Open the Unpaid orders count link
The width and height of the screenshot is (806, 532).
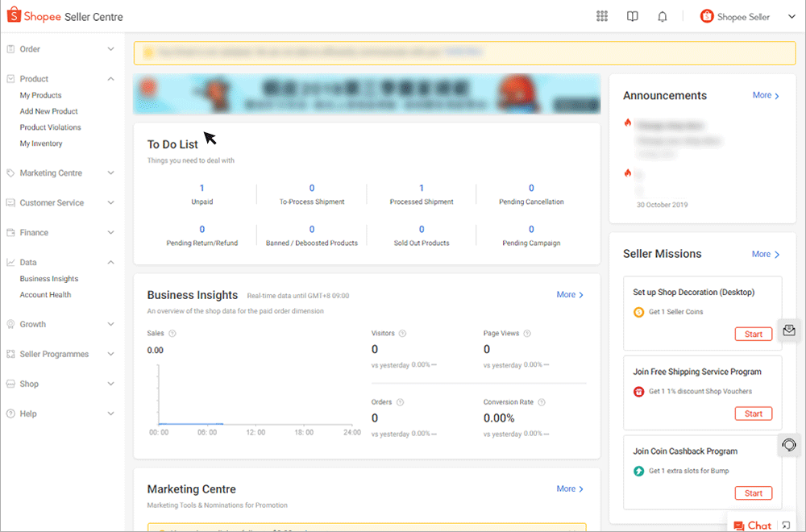(x=201, y=187)
